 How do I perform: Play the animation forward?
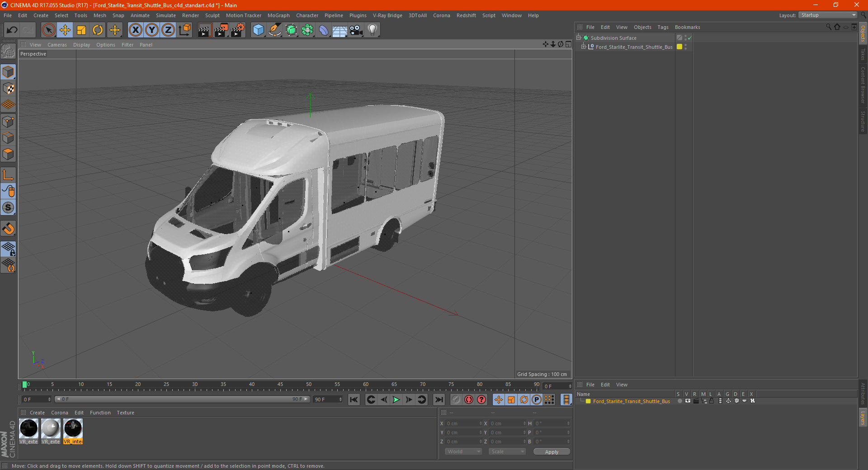[x=396, y=399]
